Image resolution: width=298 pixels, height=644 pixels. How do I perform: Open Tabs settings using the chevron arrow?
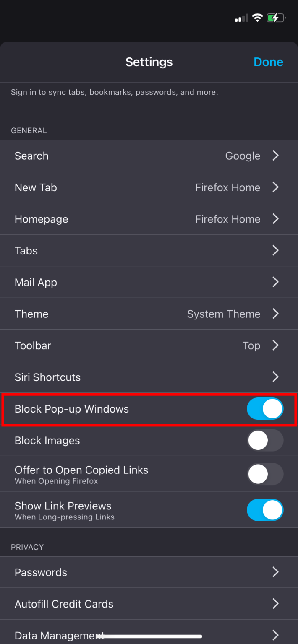(x=275, y=250)
